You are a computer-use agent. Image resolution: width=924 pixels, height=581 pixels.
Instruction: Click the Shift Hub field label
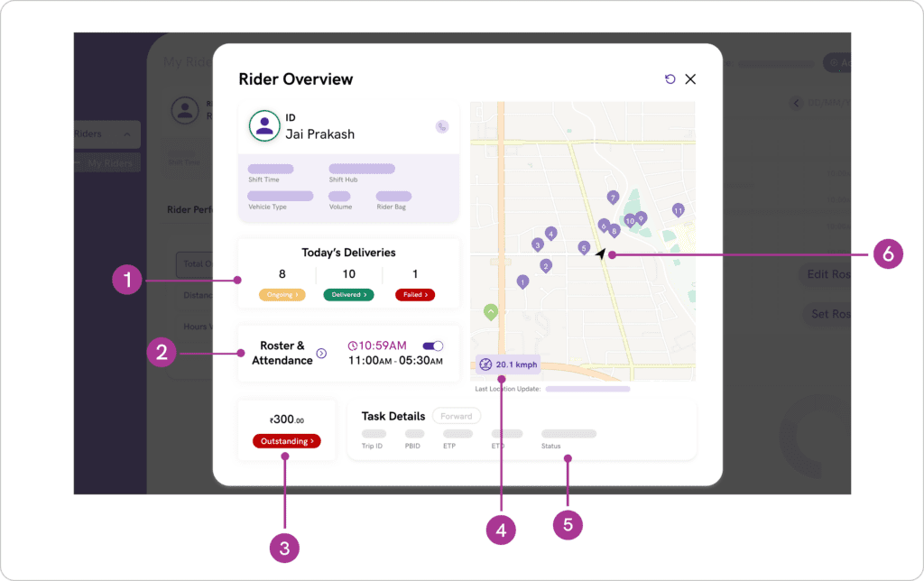point(343,180)
